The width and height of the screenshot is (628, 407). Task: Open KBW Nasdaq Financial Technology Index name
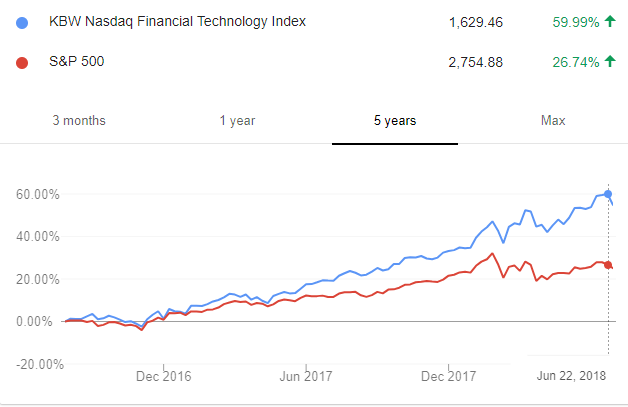tap(177, 21)
